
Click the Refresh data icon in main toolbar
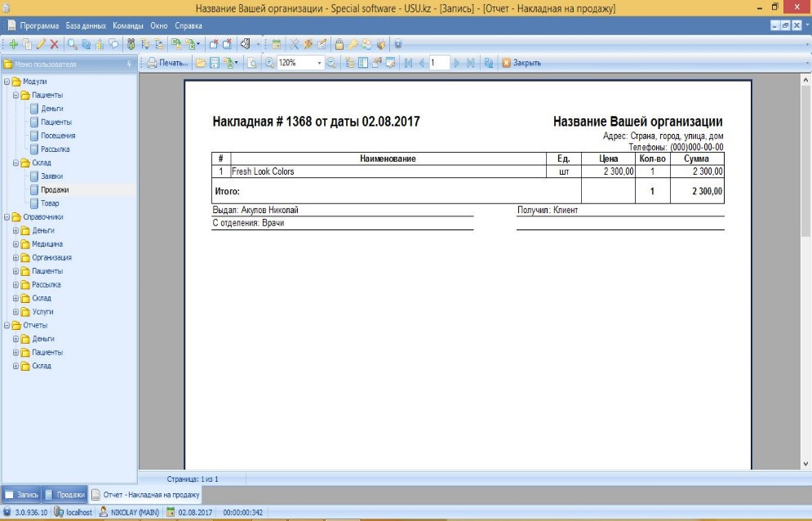pos(86,44)
